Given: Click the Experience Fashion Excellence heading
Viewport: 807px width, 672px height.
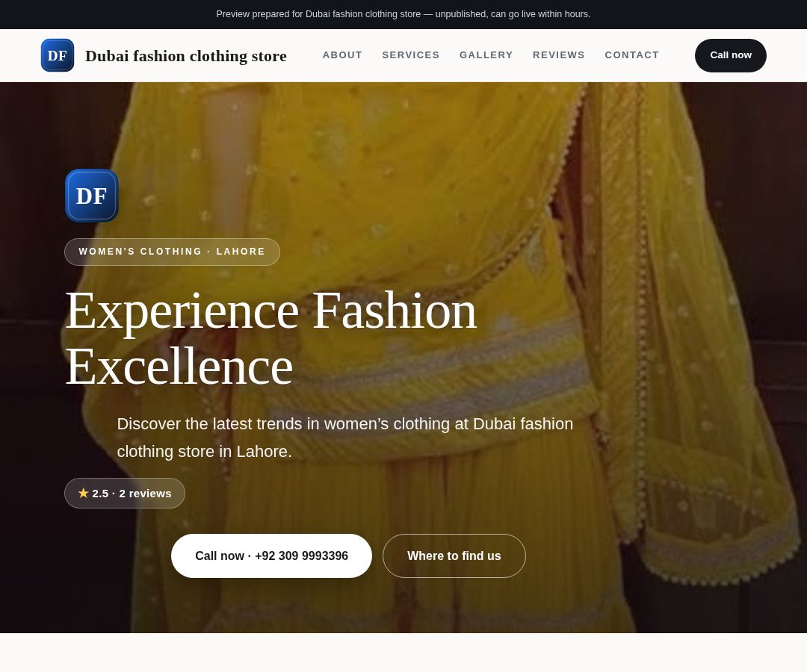Looking at the screenshot, I should (271, 338).
